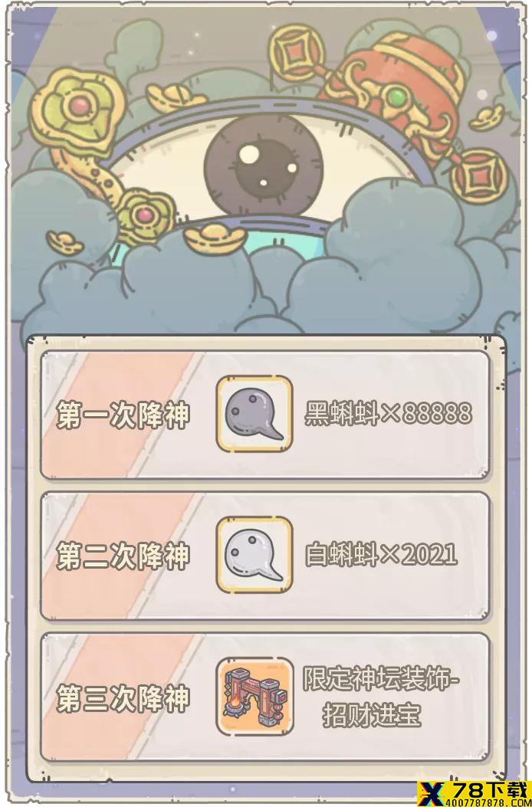Open the 78下载 watermark logo
Screen dimensions: 532x807
(474, 793)
